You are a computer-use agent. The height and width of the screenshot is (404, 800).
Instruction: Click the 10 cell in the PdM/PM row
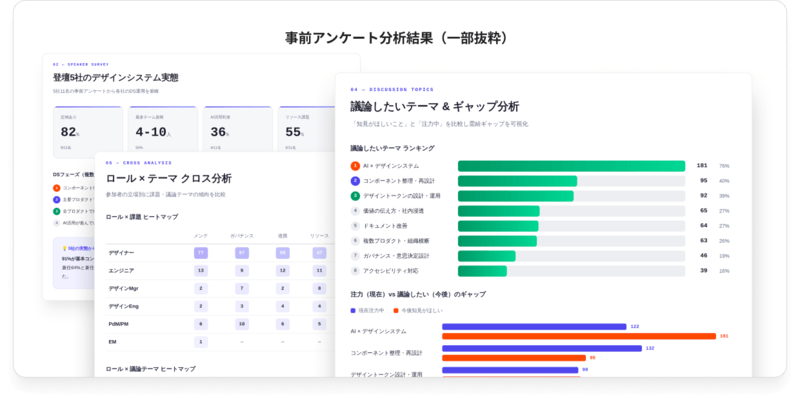click(242, 324)
